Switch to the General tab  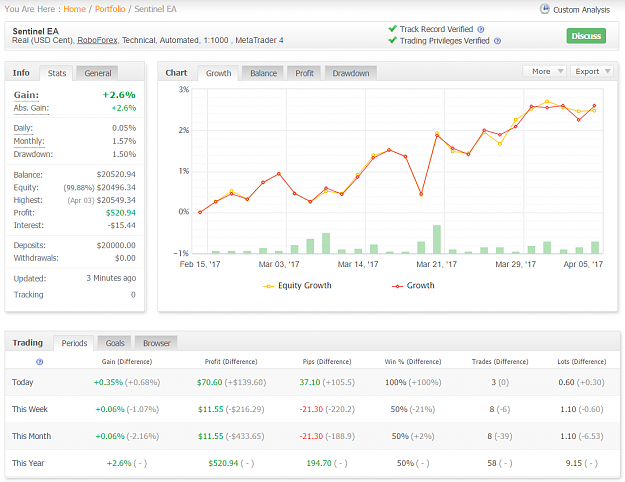pyautogui.click(x=98, y=73)
